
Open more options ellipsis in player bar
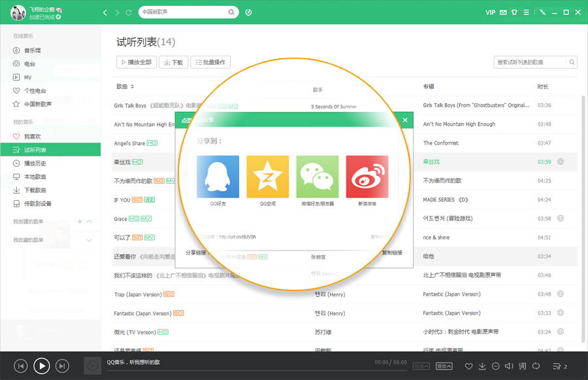[496, 366]
